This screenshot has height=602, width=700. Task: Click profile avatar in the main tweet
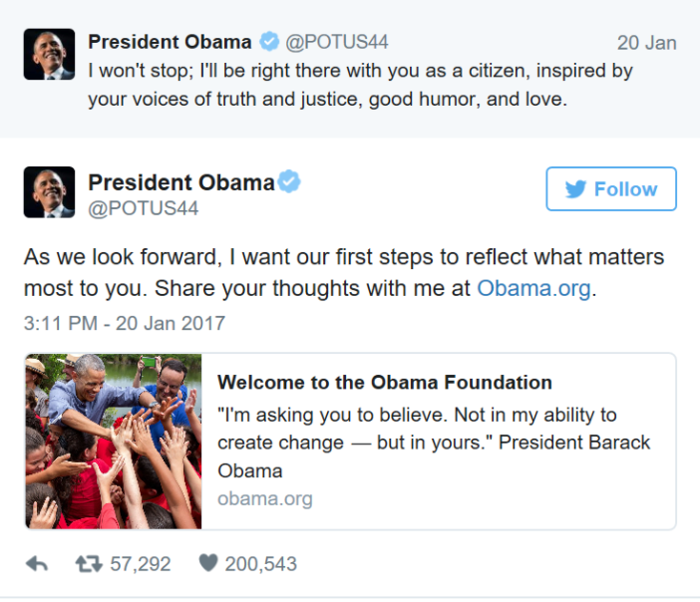pos(49,191)
